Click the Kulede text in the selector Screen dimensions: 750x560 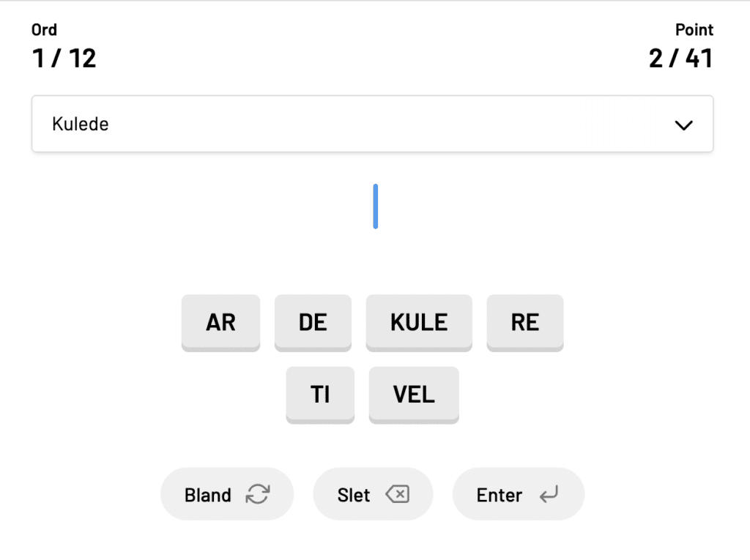[x=81, y=124]
